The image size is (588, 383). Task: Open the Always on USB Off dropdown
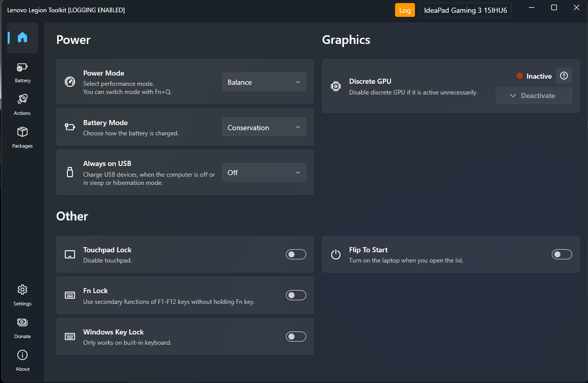tap(264, 173)
